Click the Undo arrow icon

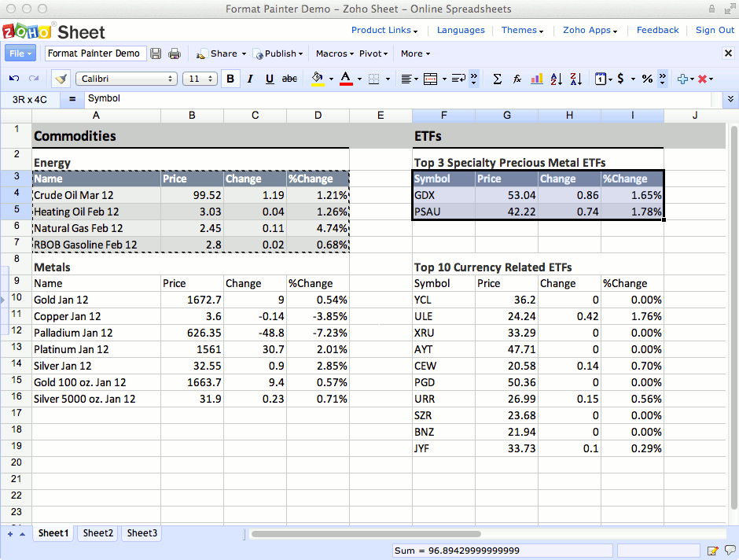tap(13, 79)
